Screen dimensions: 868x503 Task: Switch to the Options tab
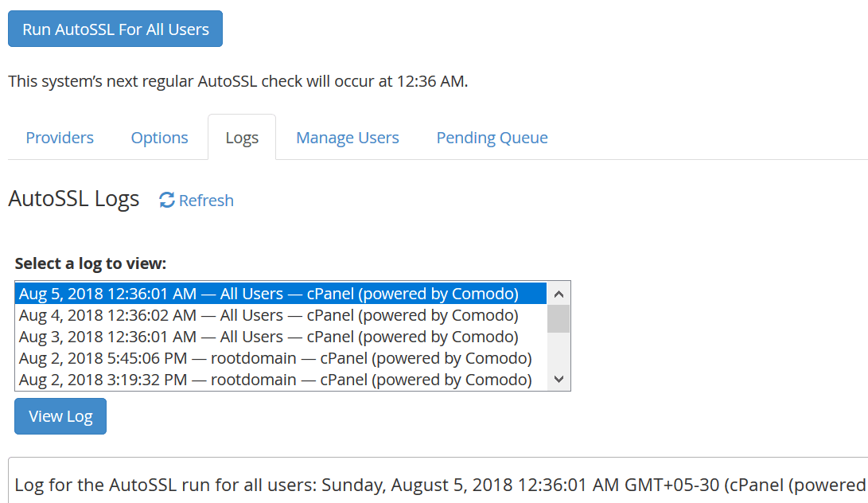tap(160, 138)
